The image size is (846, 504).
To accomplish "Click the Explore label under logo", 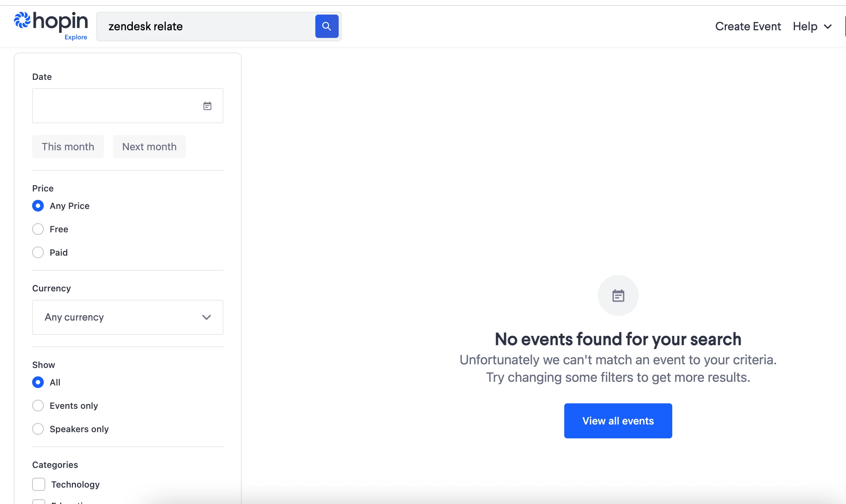I will pyautogui.click(x=76, y=37).
